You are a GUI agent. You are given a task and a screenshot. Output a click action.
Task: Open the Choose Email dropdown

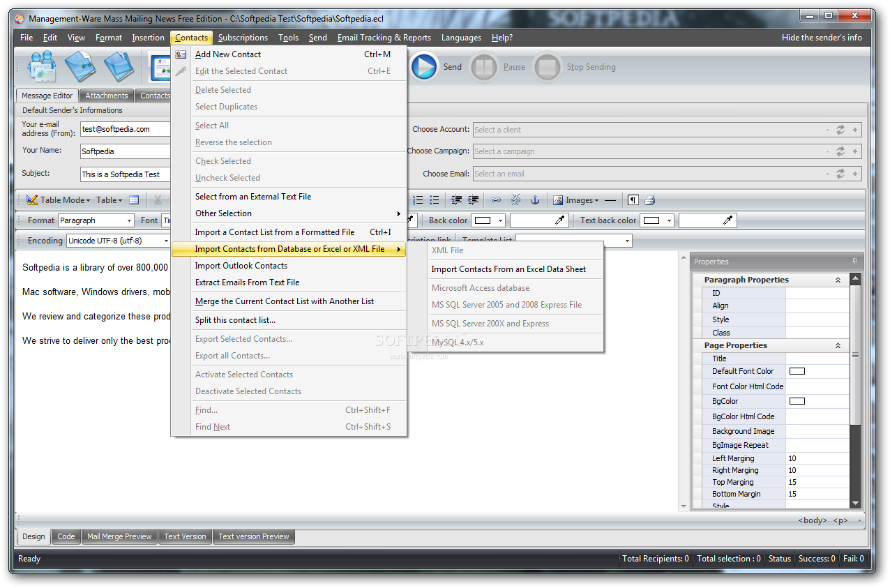827,174
